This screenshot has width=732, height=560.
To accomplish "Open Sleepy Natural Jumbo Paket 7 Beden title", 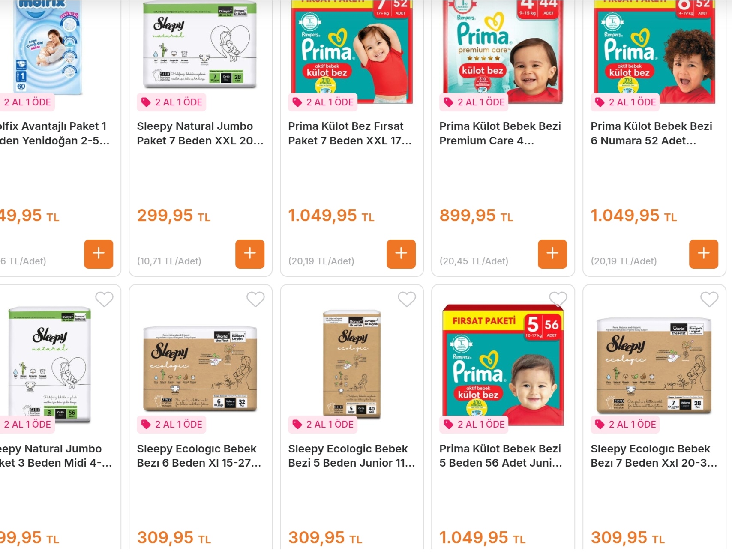I will tap(200, 133).
